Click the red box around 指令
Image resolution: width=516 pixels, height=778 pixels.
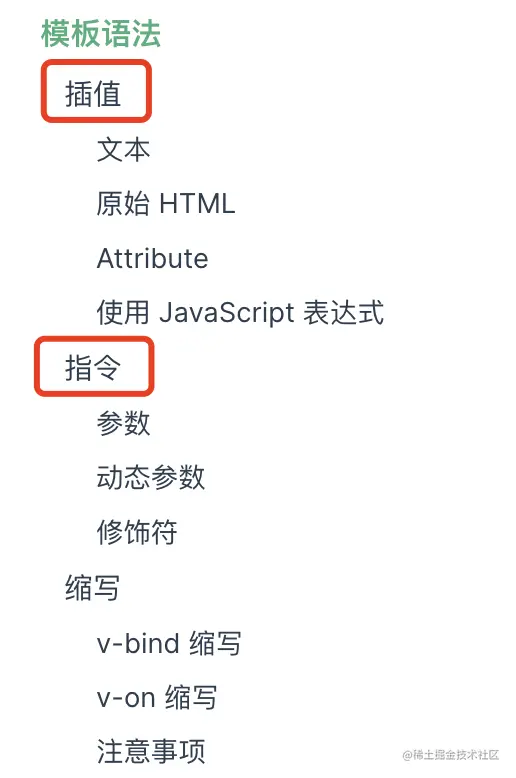[94, 367]
